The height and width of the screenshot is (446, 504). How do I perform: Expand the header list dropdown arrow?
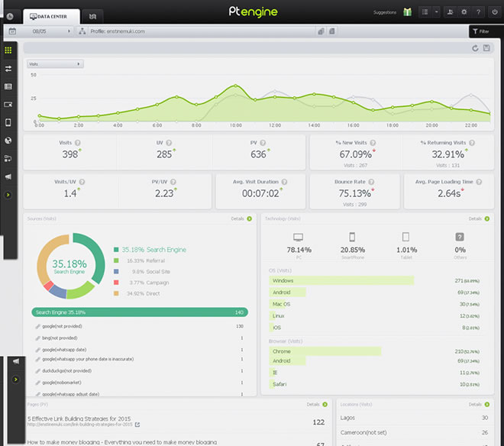436,12
